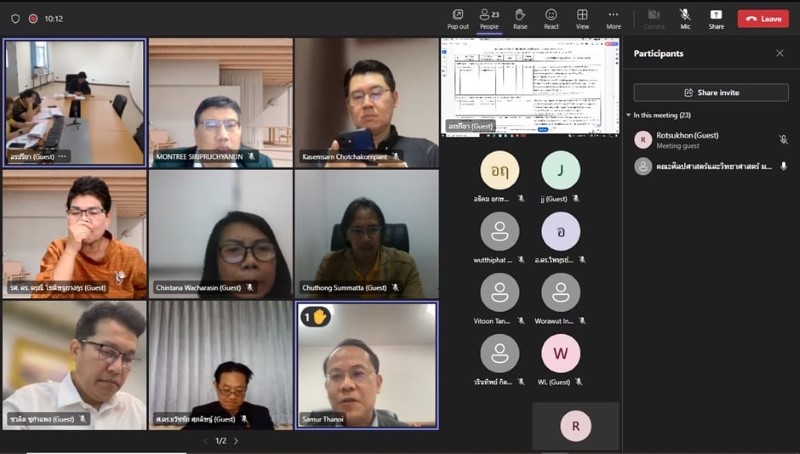Open the View layout options
This screenshot has width=800, height=454.
coord(582,19)
